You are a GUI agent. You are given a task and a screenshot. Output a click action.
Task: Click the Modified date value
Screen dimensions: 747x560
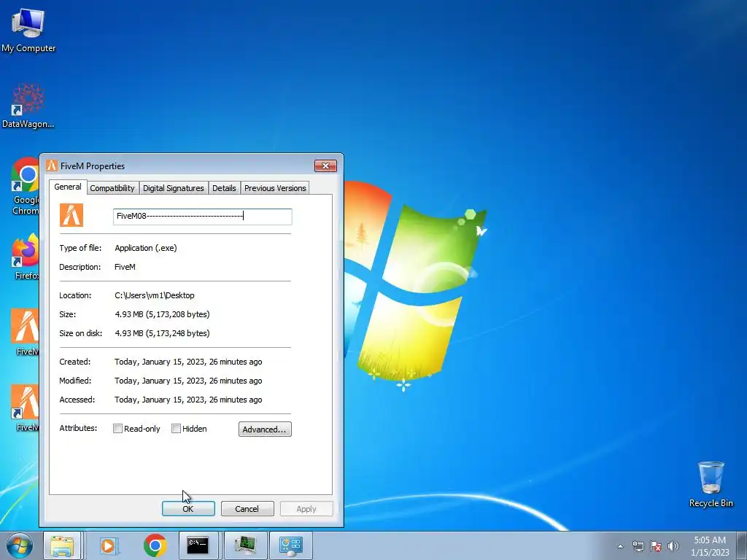(x=188, y=381)
